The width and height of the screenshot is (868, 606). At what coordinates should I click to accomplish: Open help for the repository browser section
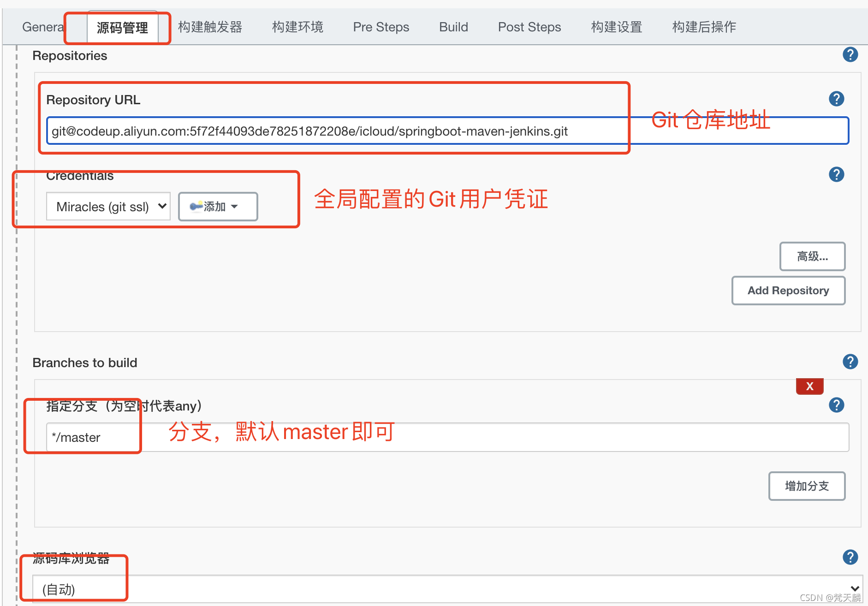point(850,557)
